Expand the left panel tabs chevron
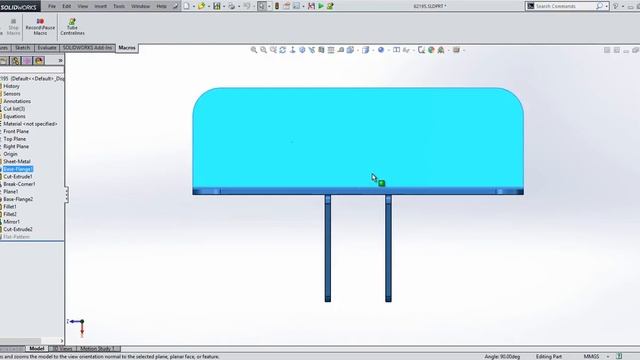Image resolution: width=640 pixels, height=360 pixels. (x=60, y=60)
